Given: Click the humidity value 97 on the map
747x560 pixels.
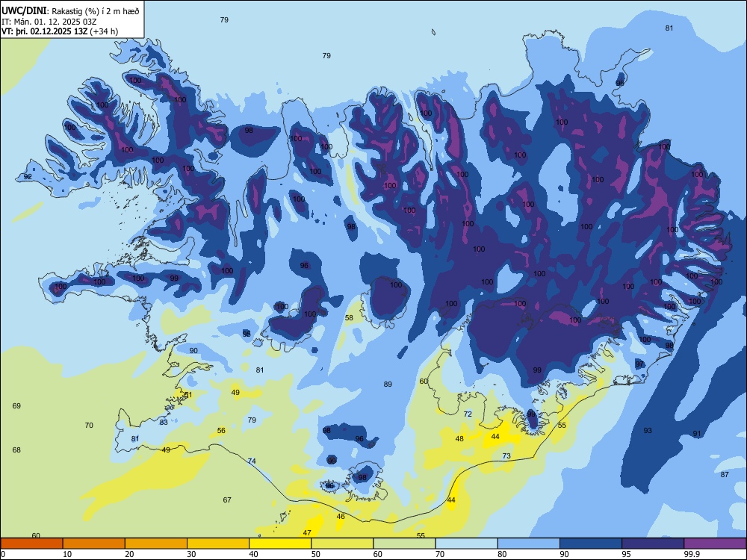Looking at the screenshot, I should point(639,364).
